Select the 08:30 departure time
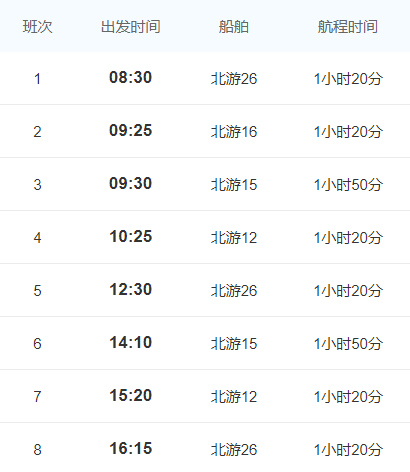The height and width of the screenshot is (472, 410). point(131,77)
